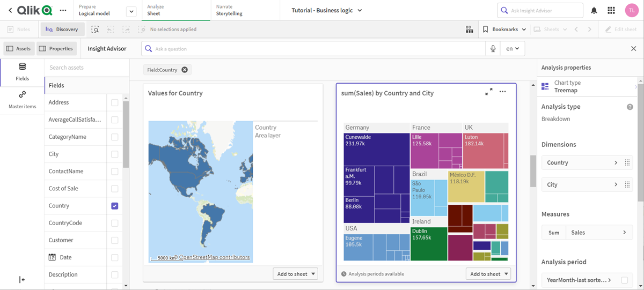Check the Cost of Sale checkbox
Screen dimensions: 644x290
(x=115, y=189)
